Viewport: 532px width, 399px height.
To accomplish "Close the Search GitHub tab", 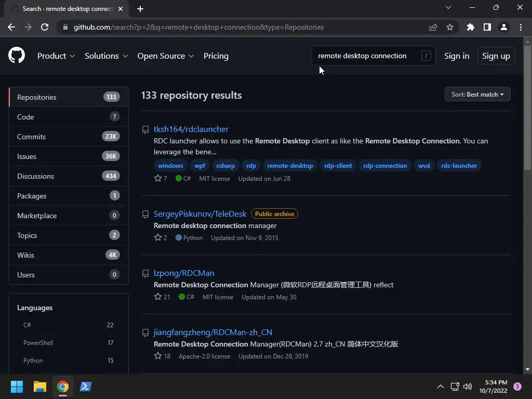I will [x=121, y=9].
